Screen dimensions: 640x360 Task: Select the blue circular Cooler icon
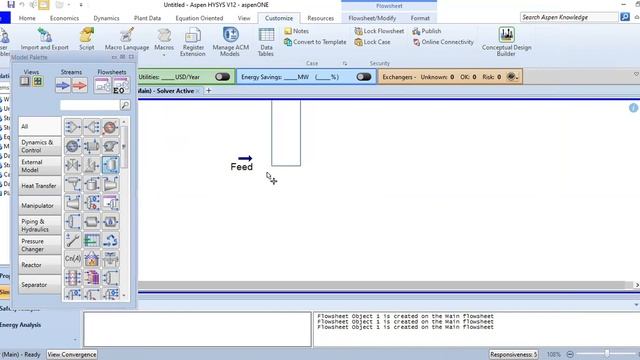pos(73,146)
